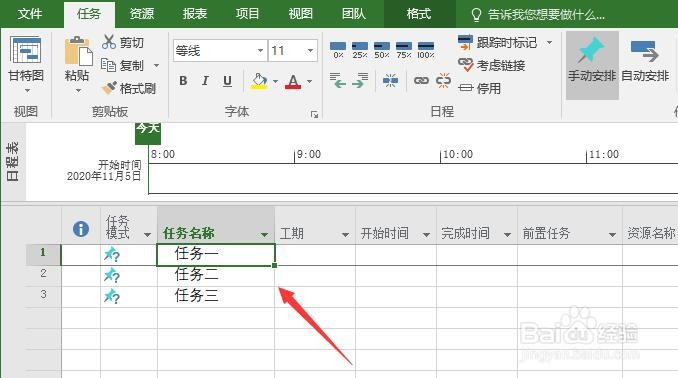Image resolution: width=678 pixels, height=378 pixels.
Task: Open the 跟踪时标记 dropdown arrow
Action: coord(550,42)
